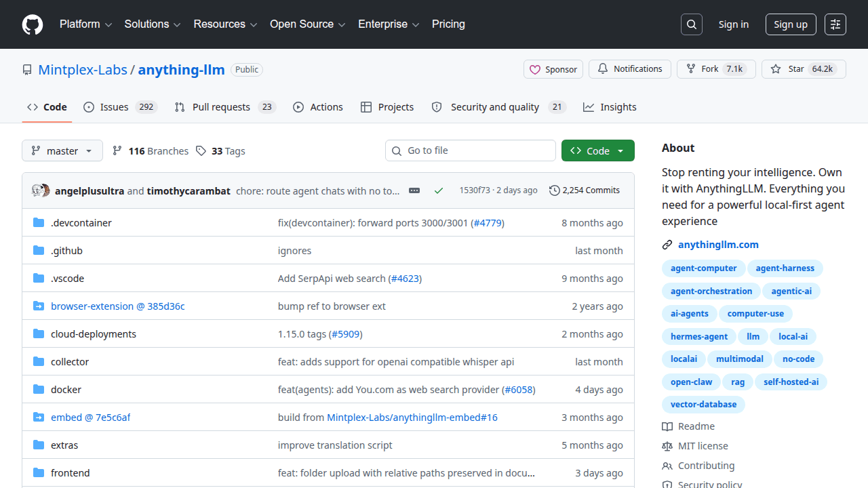The image size is (868, 488).
Task: Open Mintplex-Labs/anythingllm-embed#16 link
Action: coord(412,418)
